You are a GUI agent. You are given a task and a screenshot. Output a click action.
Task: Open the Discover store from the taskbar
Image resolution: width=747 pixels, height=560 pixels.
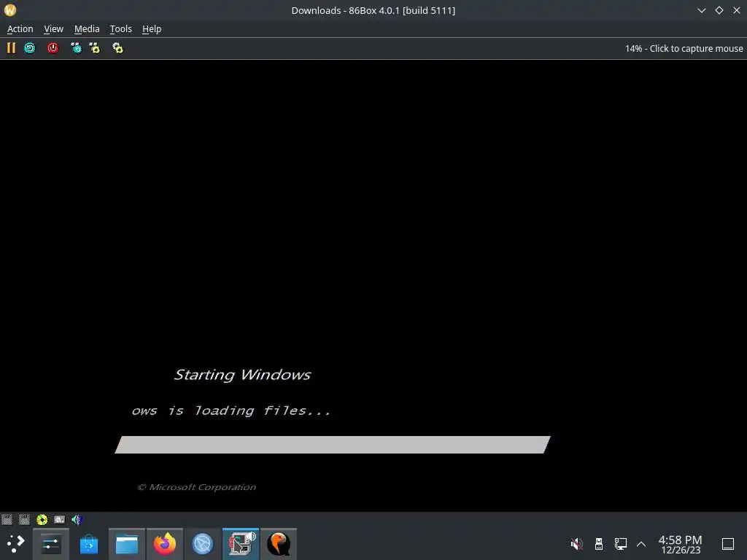pyautogui.click(x=88, y=544)
